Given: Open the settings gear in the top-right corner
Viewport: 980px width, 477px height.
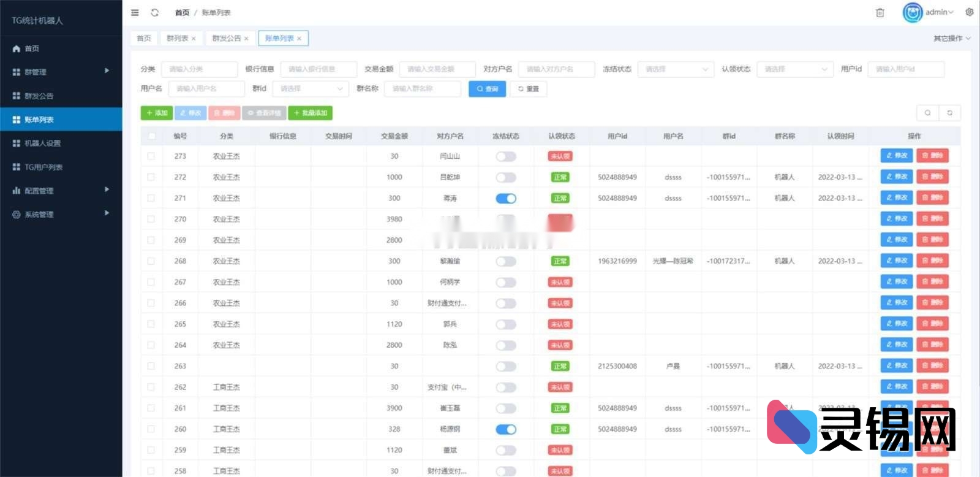Looking at the screenshot, I should coord(969,12).
